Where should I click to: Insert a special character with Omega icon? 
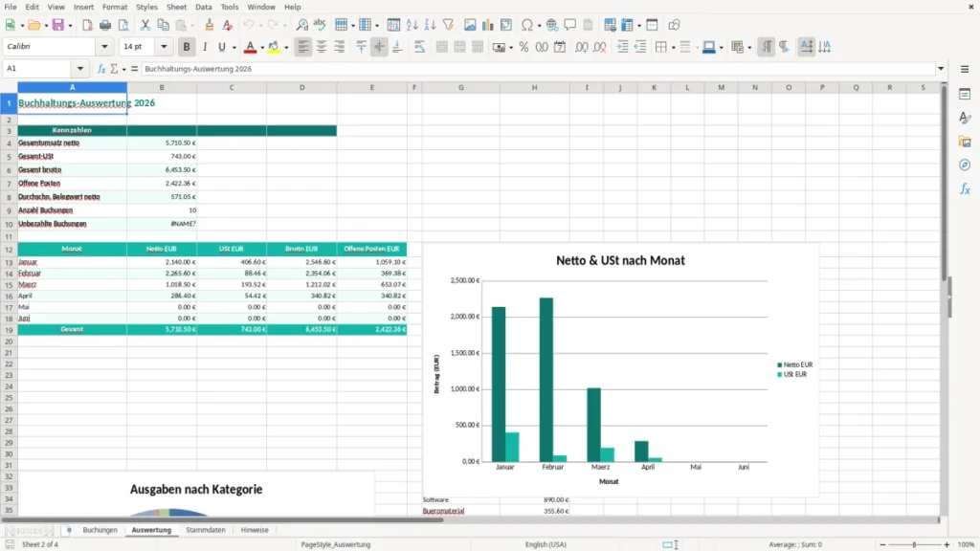point(527,25)
